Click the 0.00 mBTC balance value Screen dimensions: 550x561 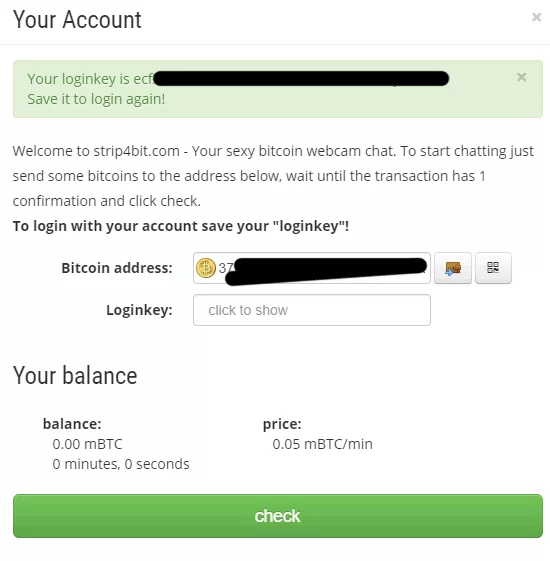tap(87, 444)
